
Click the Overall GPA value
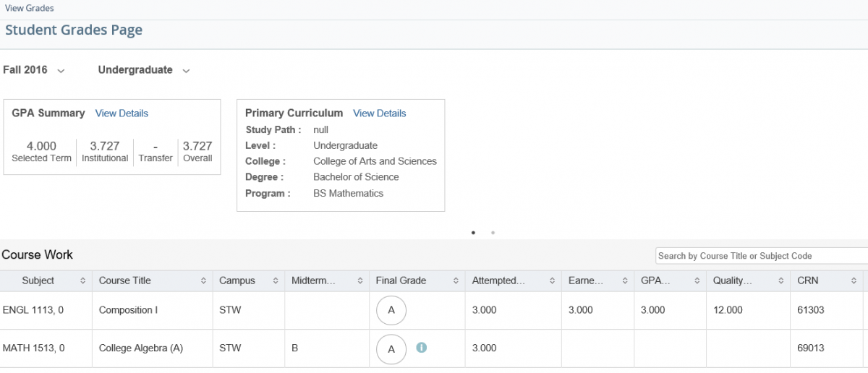click(x=197, y=146)
